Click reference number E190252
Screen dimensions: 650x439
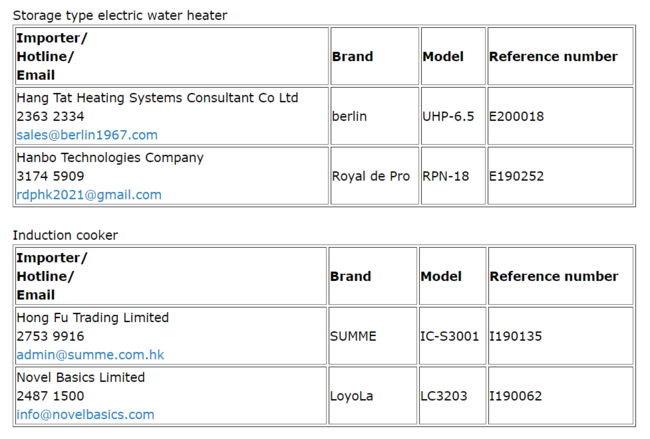517,176
